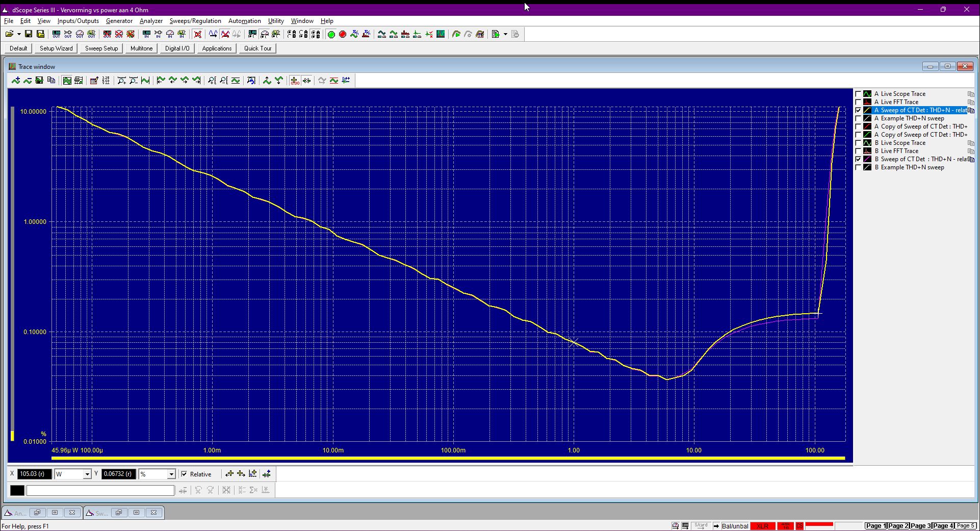This screenshot has height=531, width=980.
Task: Open the Analyzer menu
Action: [151, 21]
